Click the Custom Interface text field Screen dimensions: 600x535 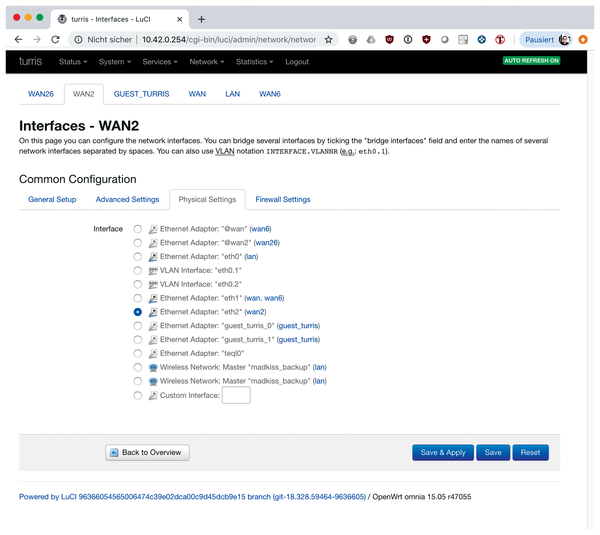(x=236, y=395)
